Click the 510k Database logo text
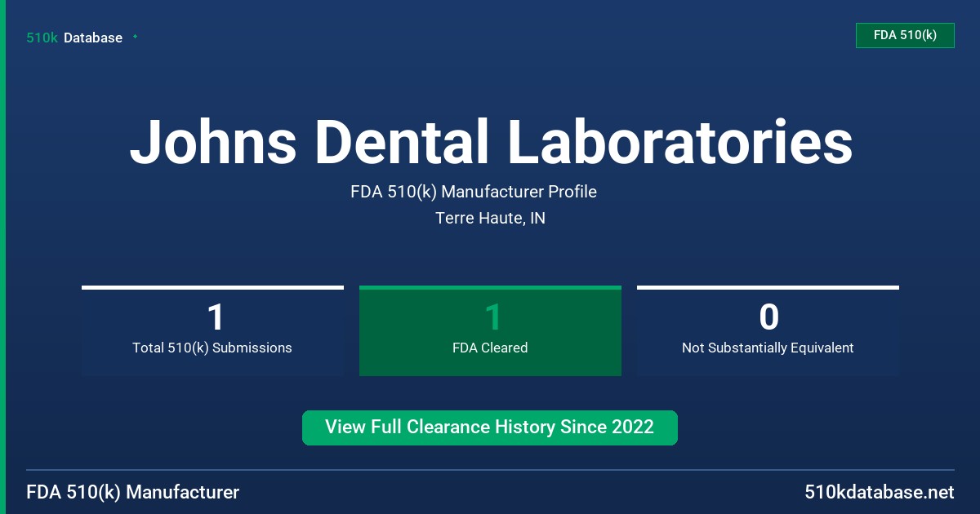The height and width of the screenshot is (514, 980). point(74,38)
